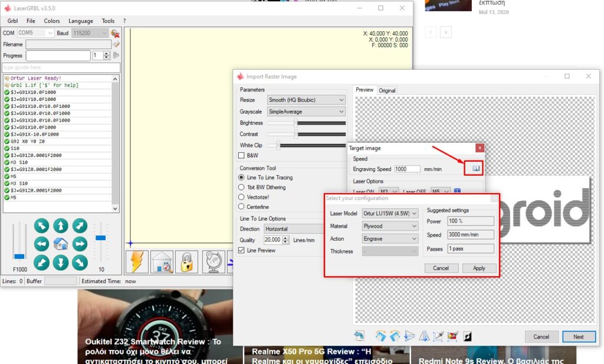Screen dimensions: 604x364
Task: Enable the B&W checkbox
Action: (241, 156)
